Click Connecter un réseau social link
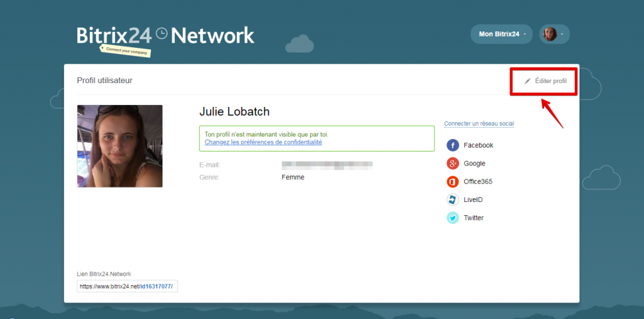 (479, 123)
